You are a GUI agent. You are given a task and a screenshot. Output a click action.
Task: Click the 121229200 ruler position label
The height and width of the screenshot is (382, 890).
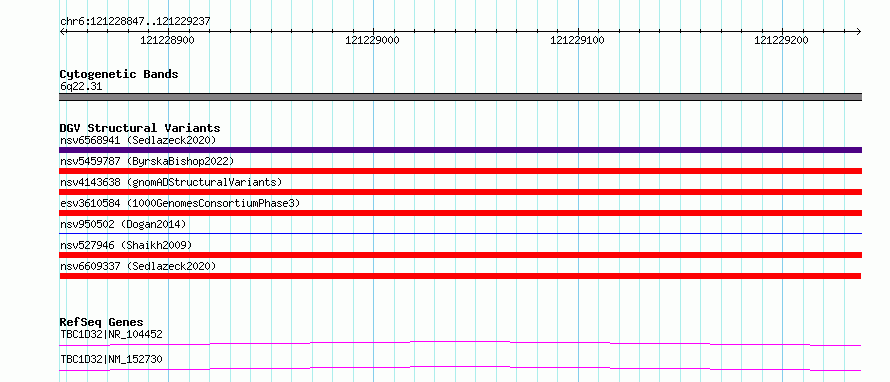click(x=781, y=40)
